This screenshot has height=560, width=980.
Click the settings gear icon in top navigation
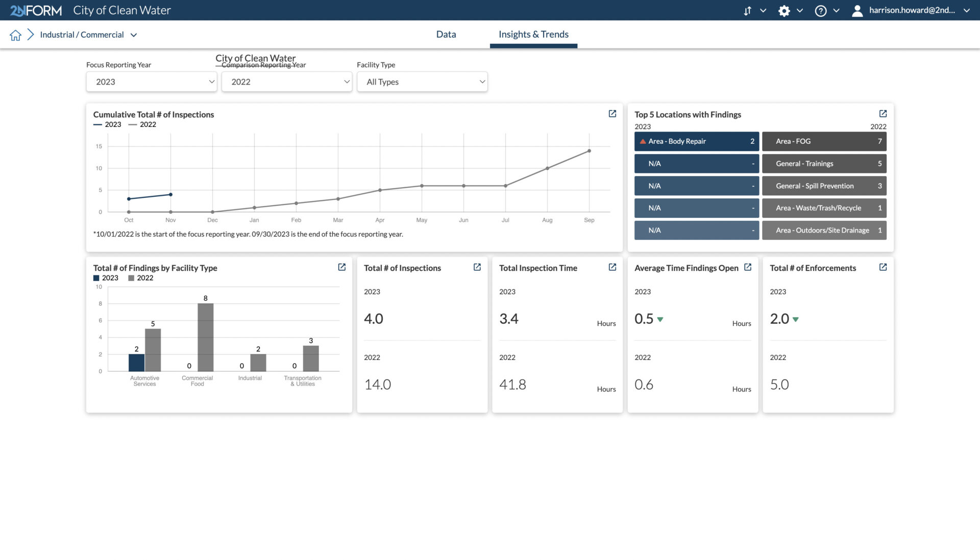(x=783, y=10)
